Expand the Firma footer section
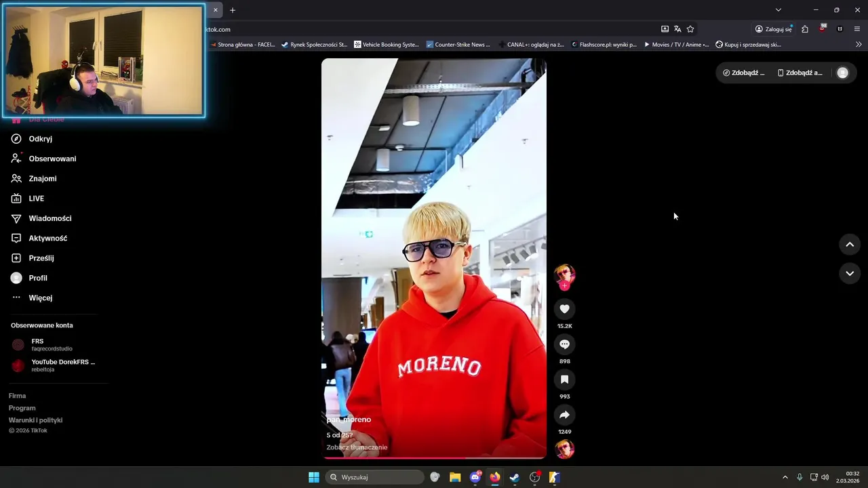The image size is (868, 488). tap(17, 396)
